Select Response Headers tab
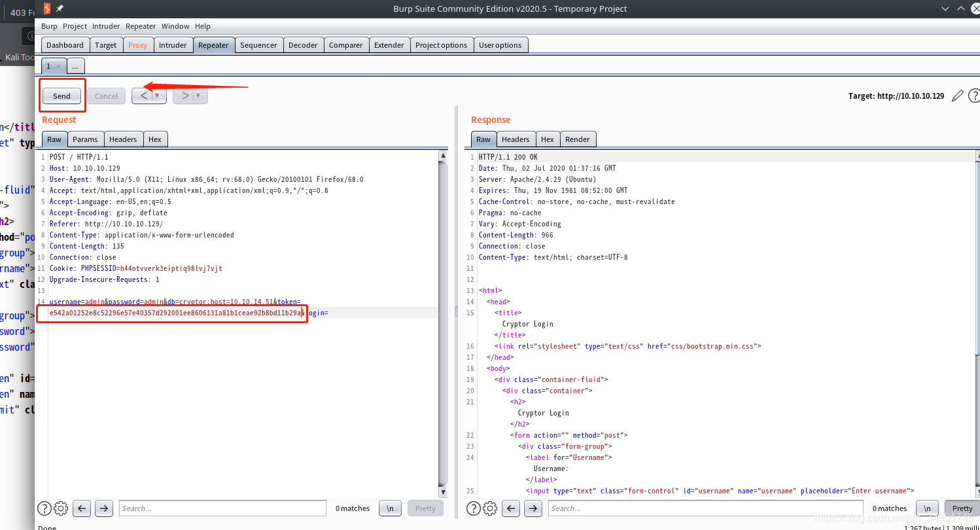 click(x=516, y=139)
